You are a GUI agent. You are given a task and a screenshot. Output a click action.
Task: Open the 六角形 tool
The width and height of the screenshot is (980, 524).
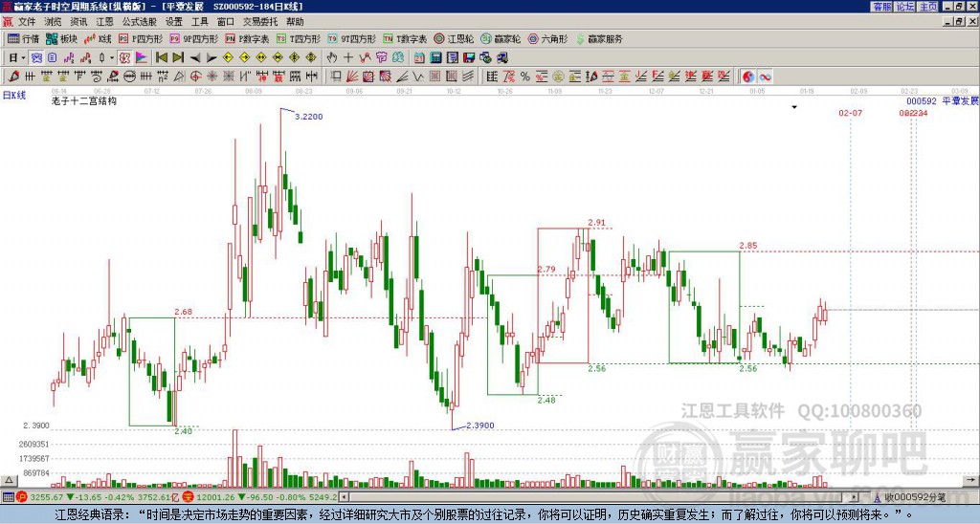pyautogui.click(x=547, y=38)
